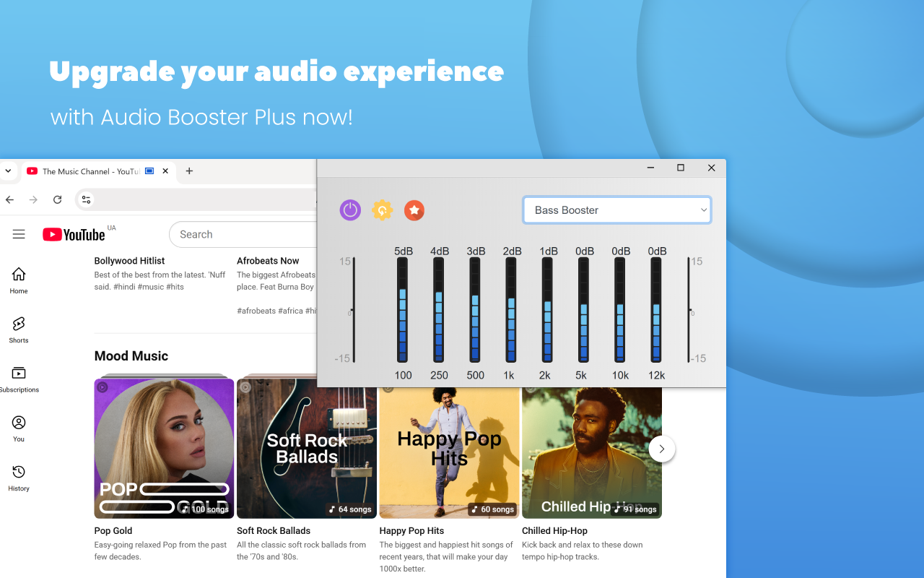Screen dimensions: 924x578
Task: Click the Happy Pop Hits title link
Action: click(x=412, y=530)
